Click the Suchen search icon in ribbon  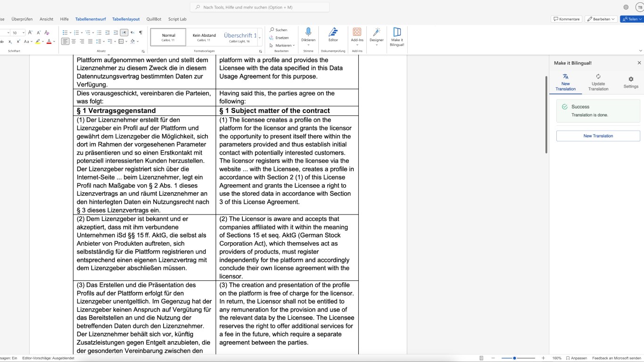(278, 30)
